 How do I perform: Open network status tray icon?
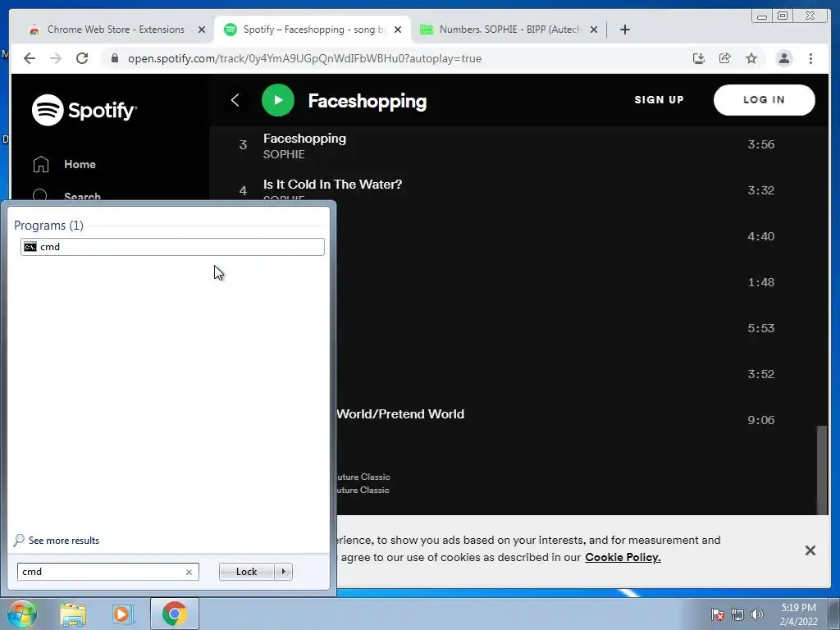point(737,615)
